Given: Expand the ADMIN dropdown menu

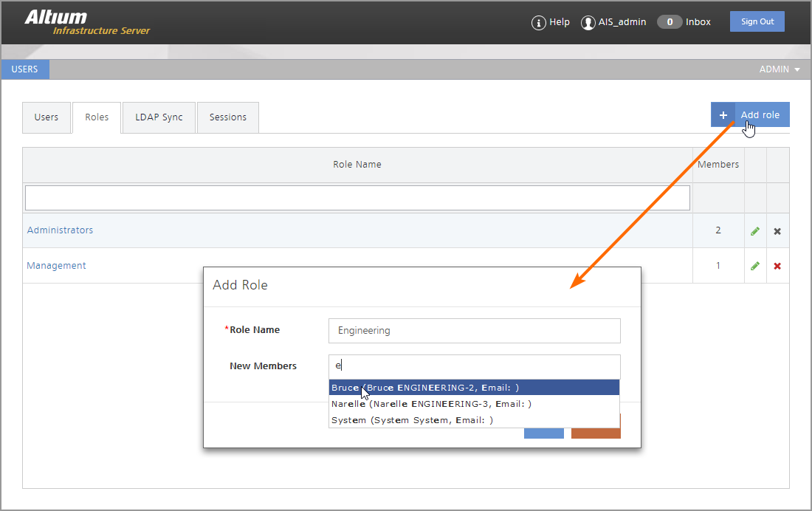Looking at the screenshot, I should click(780, 69).
